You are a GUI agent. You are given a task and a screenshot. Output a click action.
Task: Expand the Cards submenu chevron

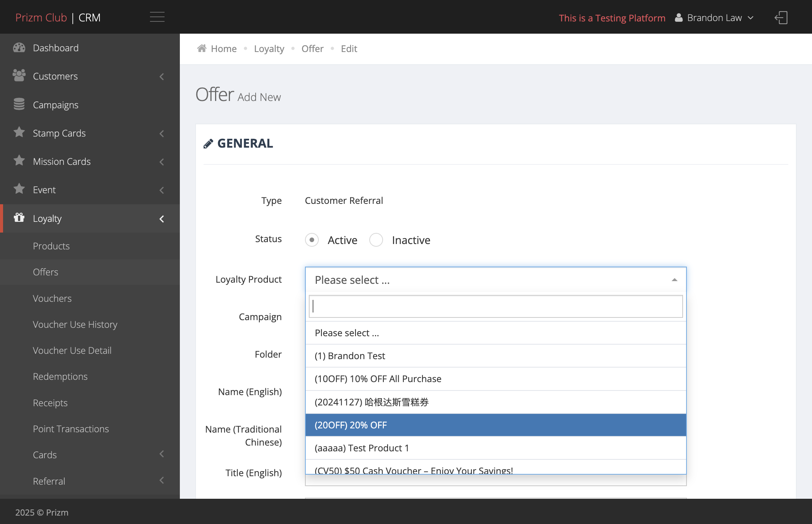pyautogui.click(x=162, y=454)
